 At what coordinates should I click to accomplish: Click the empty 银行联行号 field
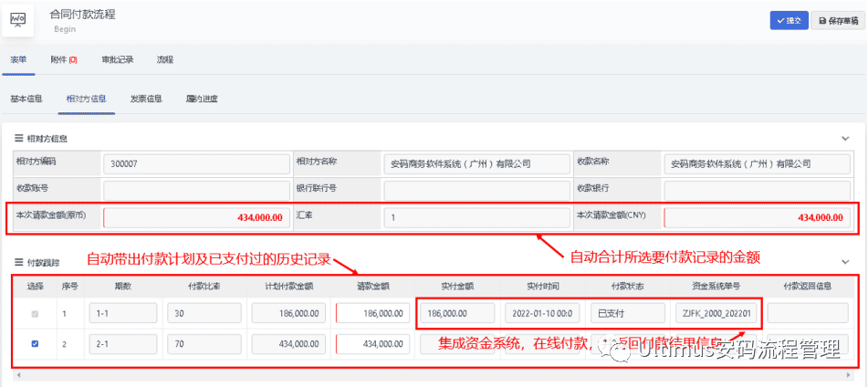coord(476,191)
